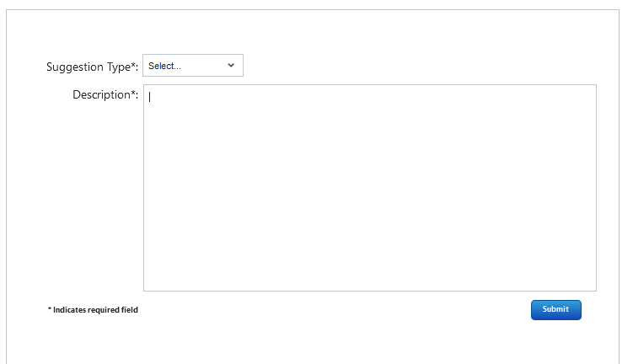Click the "Description" field label
This screenshot has width=633, height=364.
100,94
